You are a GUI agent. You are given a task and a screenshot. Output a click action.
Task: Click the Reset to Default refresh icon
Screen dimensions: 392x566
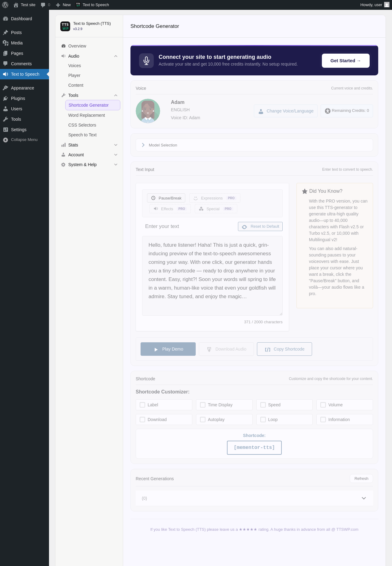pos(244,227)
